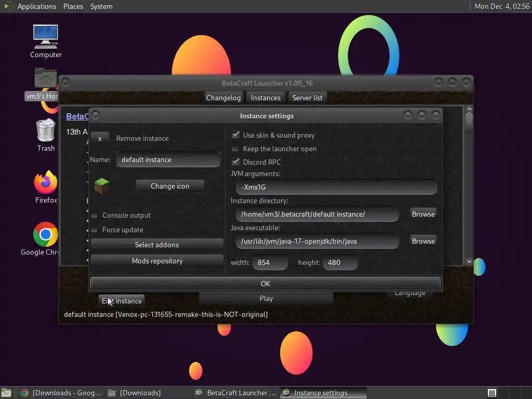Switch to the Instances tab
This screenshot has height=399, width=532.
[265, 98]
